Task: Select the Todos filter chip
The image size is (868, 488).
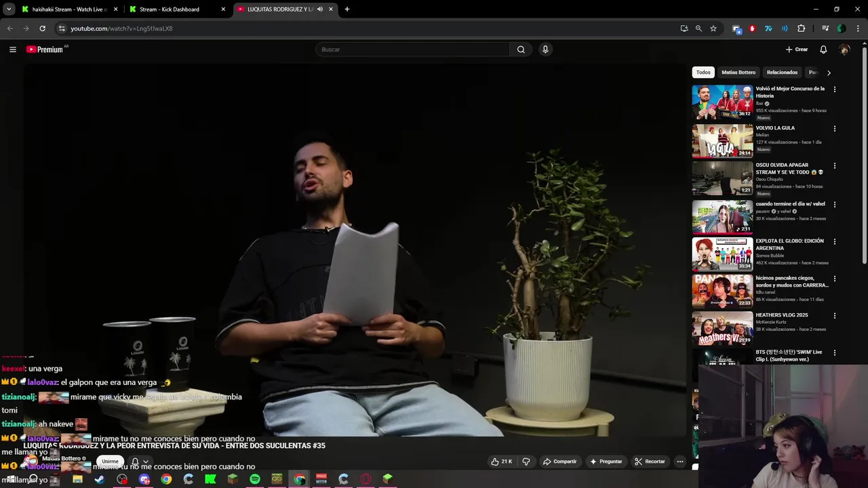Action: (703, 73)
